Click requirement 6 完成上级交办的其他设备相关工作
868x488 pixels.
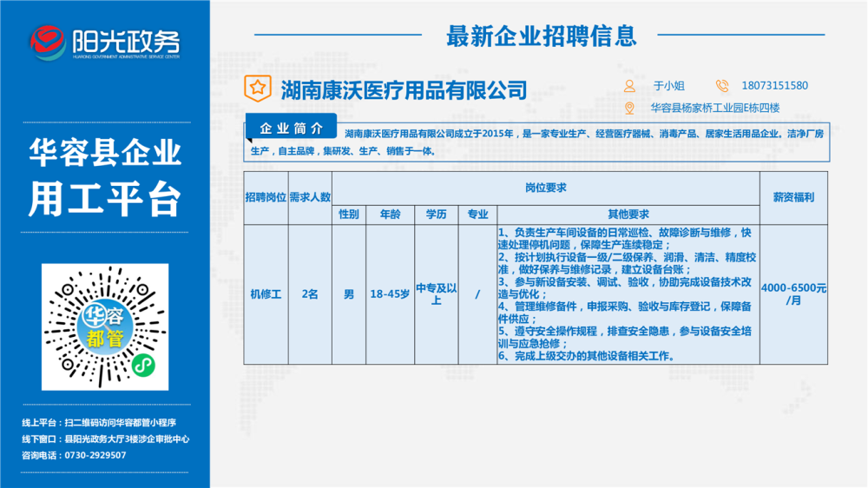tap(589, 356)
